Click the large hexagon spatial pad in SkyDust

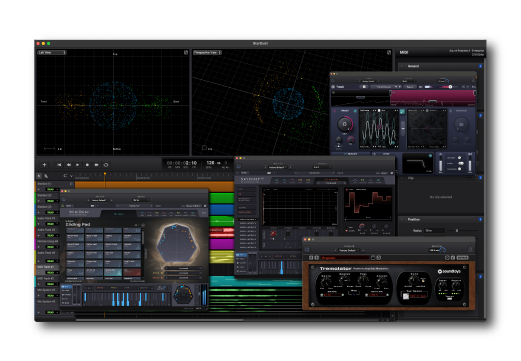[x=177, y=243]
